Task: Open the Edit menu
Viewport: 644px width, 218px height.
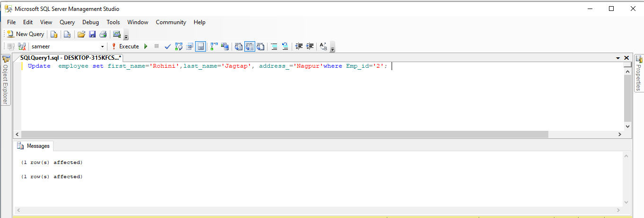Action: [x=28, y=22]
